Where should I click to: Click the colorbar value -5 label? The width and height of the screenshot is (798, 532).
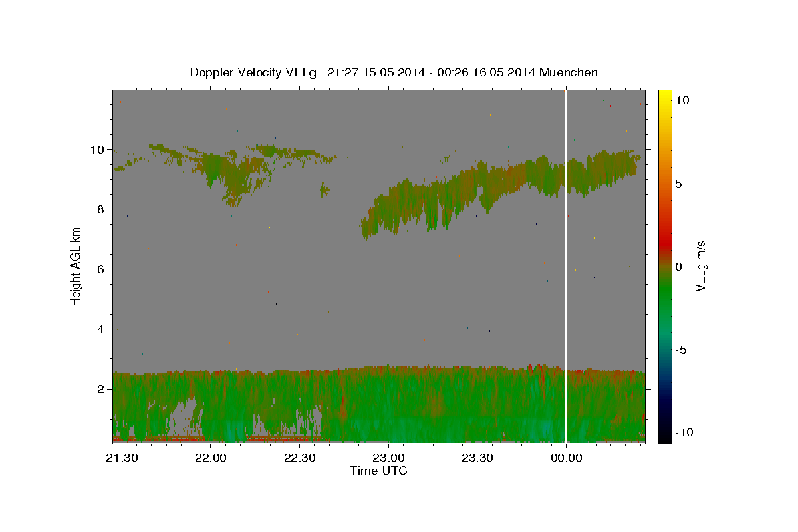[x=682, y=349]
